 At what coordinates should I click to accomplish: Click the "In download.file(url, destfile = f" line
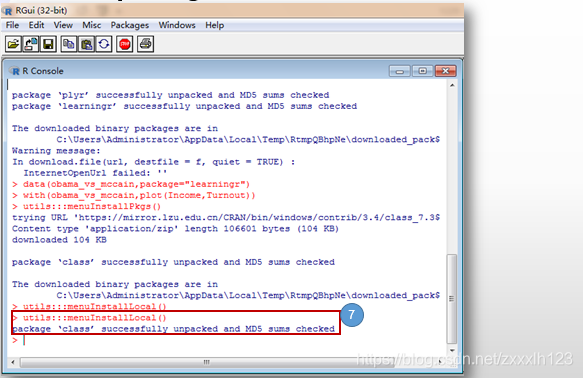tap(154, 162)
